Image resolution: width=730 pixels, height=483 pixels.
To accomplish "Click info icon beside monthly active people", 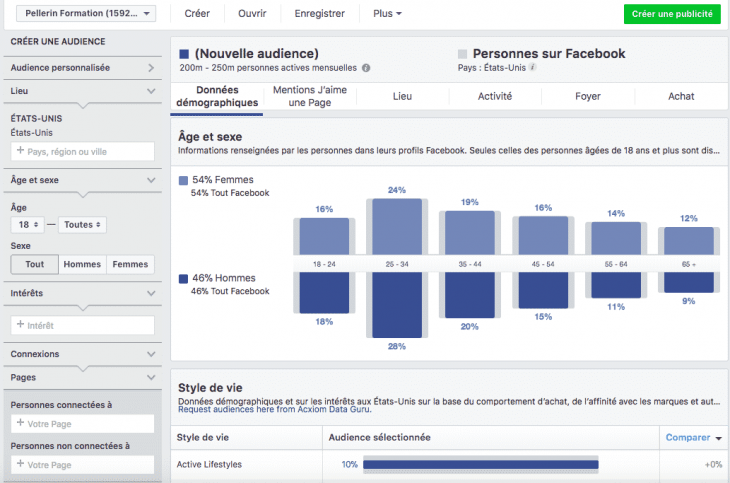I will [x=366, y=68].
